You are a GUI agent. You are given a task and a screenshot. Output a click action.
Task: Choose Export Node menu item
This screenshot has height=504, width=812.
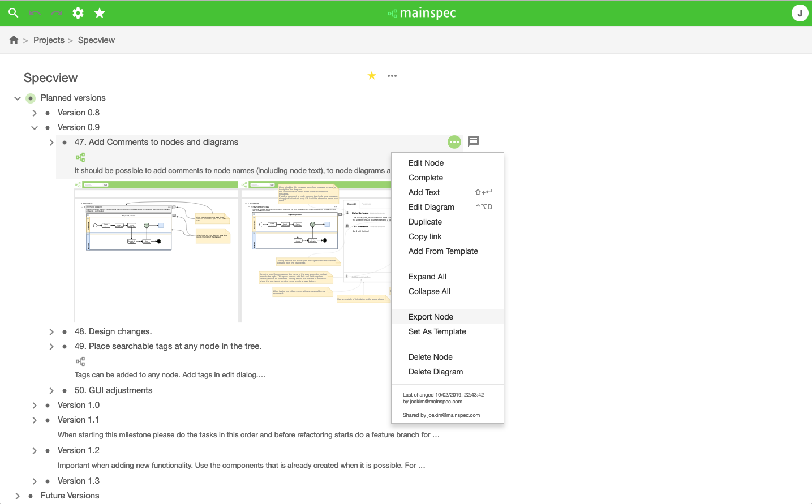pos(448,317)
